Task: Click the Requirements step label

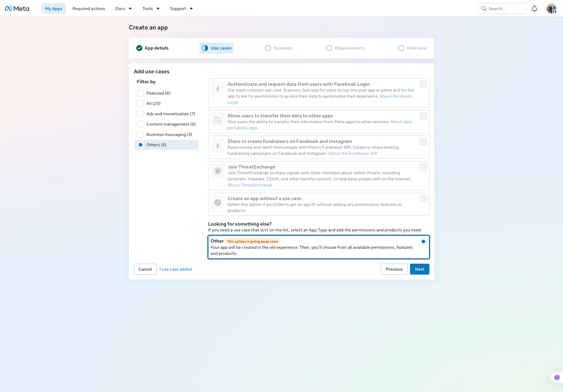Action: click(x=349, y=48)
